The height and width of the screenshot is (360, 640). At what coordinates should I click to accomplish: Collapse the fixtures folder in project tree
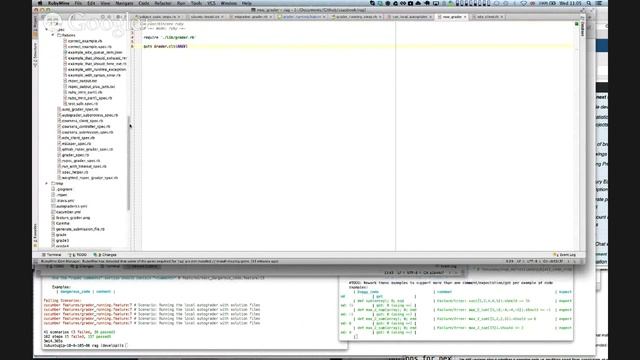53,36
